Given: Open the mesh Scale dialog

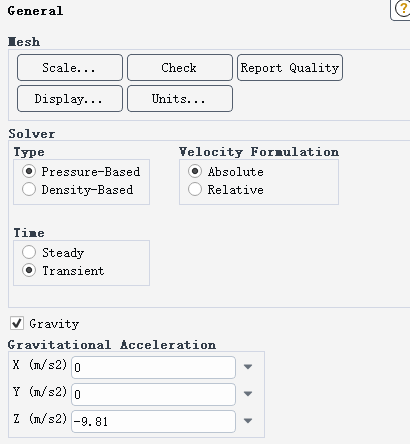Looking at the screenshot, I should (x=70, y=68).
